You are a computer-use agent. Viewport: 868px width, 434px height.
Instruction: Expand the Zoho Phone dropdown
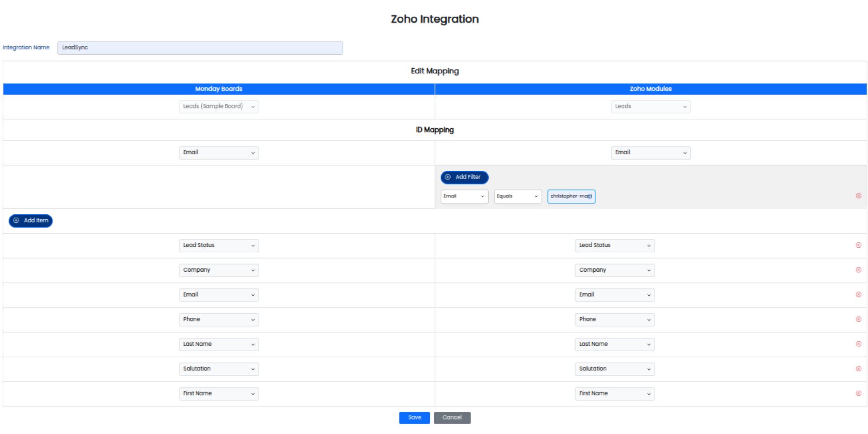click(x=615, y=320)
